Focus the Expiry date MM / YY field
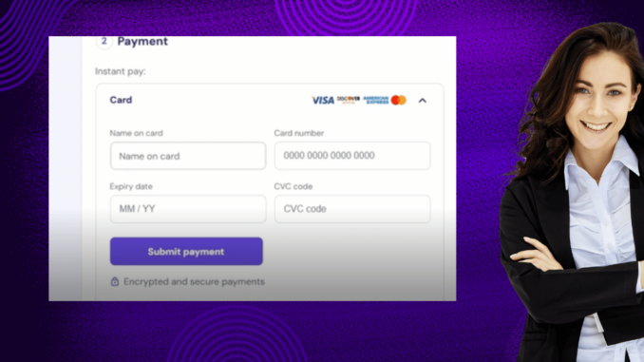 (188, 209)
